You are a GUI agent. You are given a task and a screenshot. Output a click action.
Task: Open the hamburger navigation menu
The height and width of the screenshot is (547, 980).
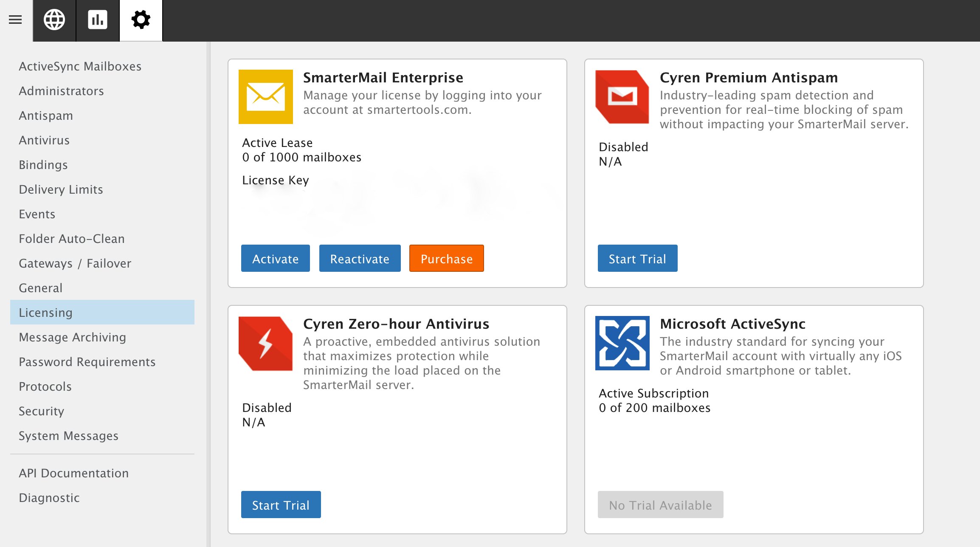click(15, 20)
